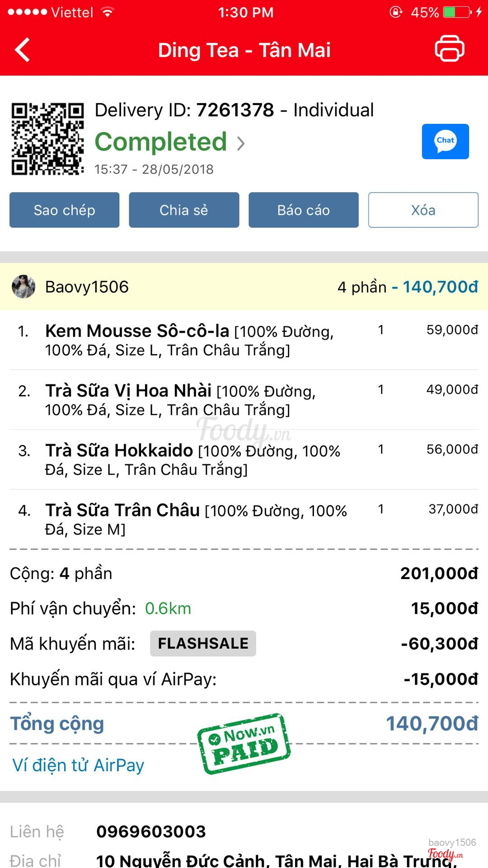The height and width of the screenshot is (868, 488).
Task: Expand the Completed status chevron
Action: pyautogui.click(x=241, y=143)
